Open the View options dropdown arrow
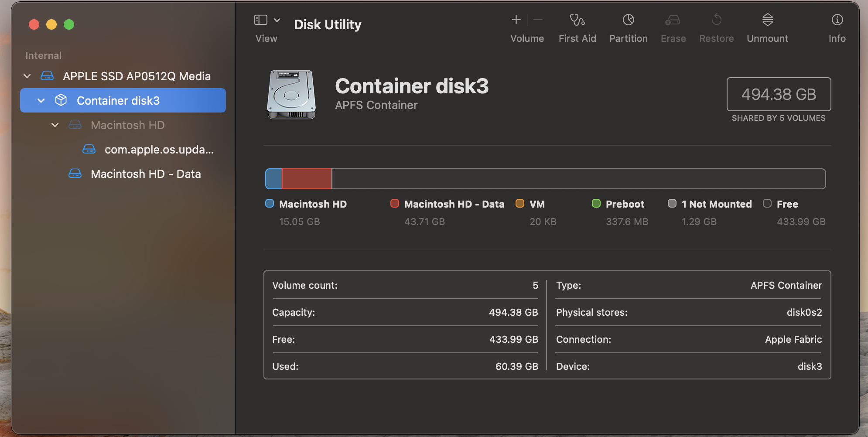This screenshot has width=868, height=437. [x=277, y=20]
